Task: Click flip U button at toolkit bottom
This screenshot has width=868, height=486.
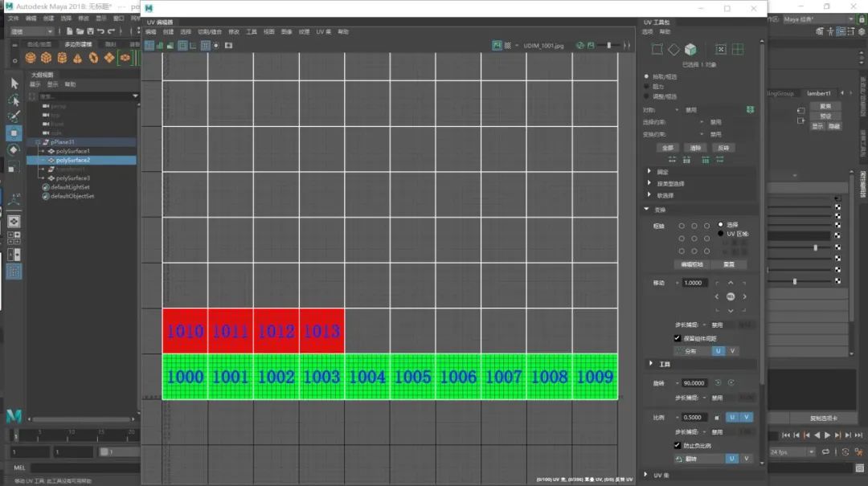Action: coord(731,459)
